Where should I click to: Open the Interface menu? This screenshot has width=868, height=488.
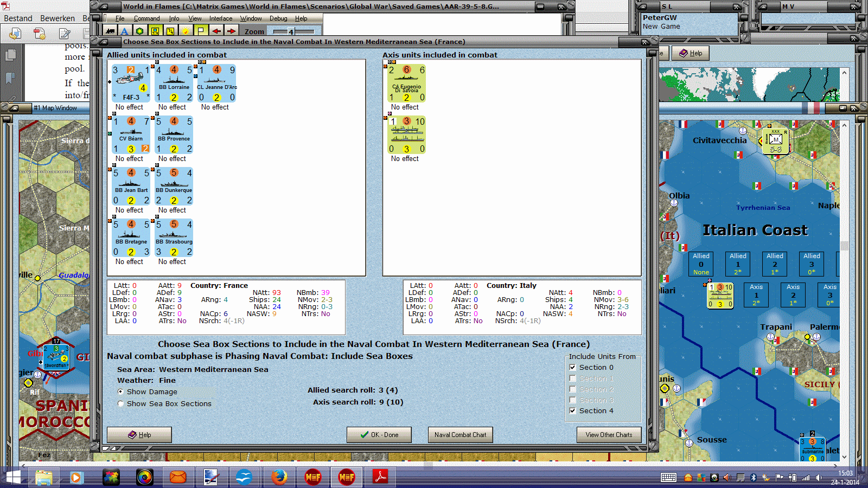coord(221,18)
